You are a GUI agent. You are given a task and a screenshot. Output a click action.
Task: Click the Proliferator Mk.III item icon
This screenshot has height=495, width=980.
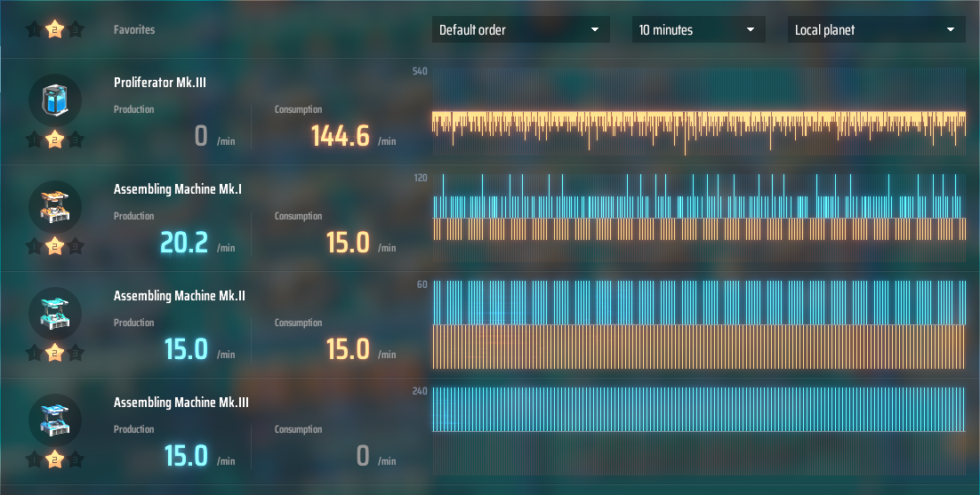click(55, 99)
